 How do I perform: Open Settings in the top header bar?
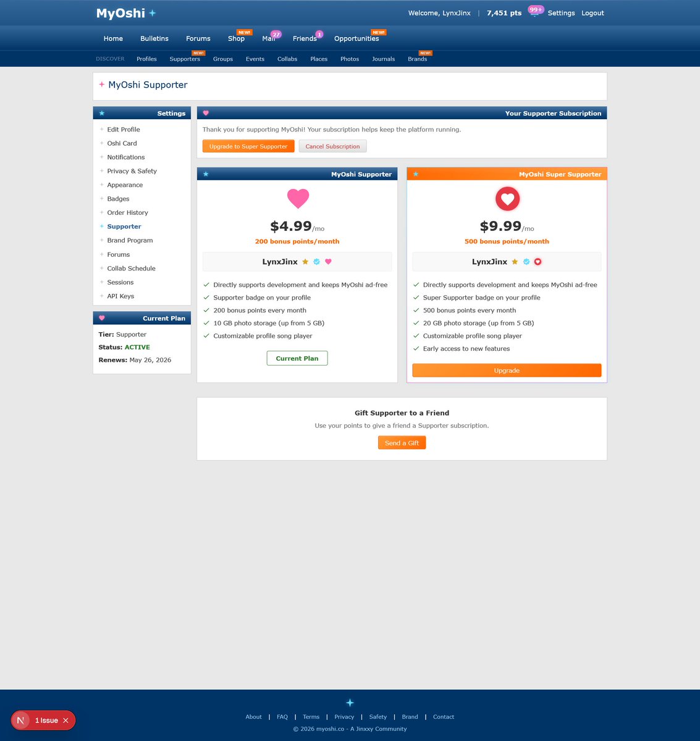[561, 13]
